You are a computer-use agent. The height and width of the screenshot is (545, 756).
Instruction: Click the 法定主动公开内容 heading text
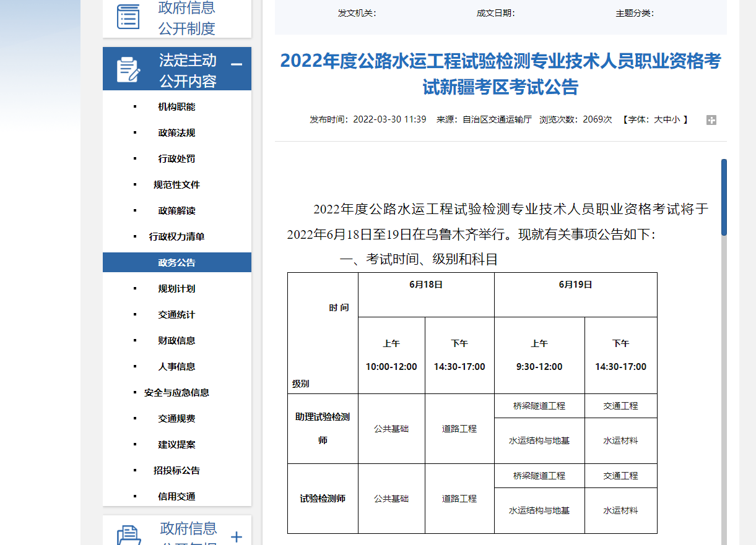tap(188, 71)
